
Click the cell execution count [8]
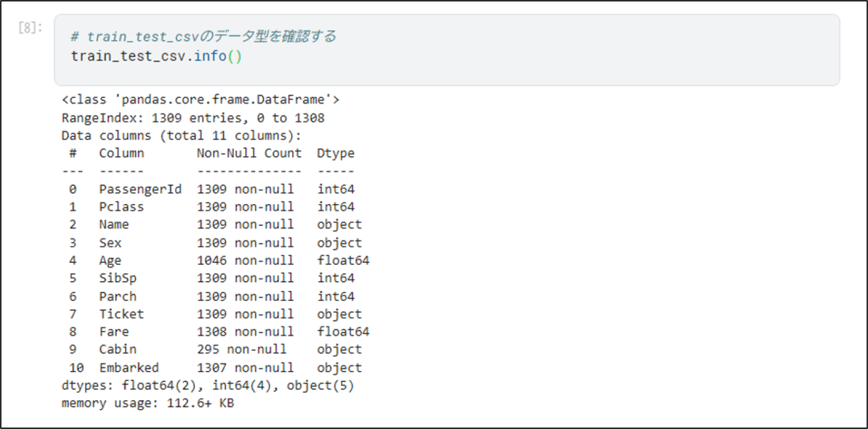coord(31,29)
